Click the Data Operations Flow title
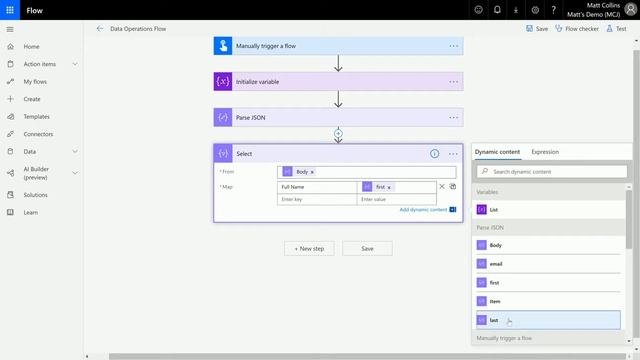 point(138,29)
